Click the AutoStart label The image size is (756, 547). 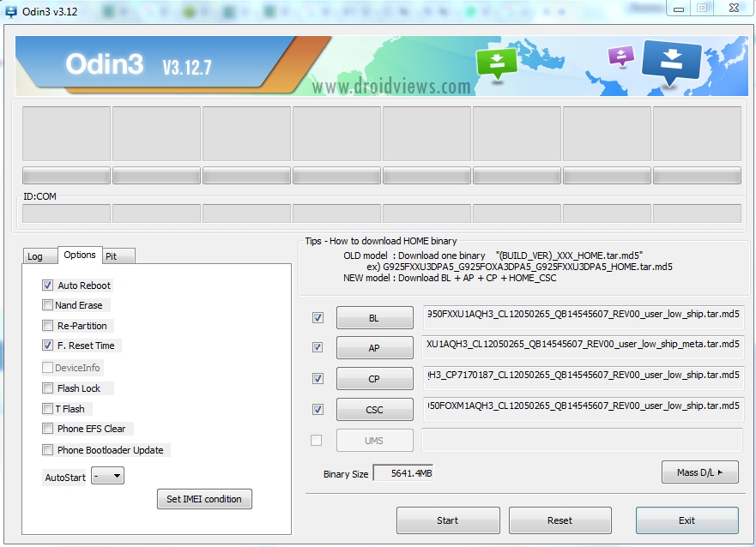tap(65, 478)
